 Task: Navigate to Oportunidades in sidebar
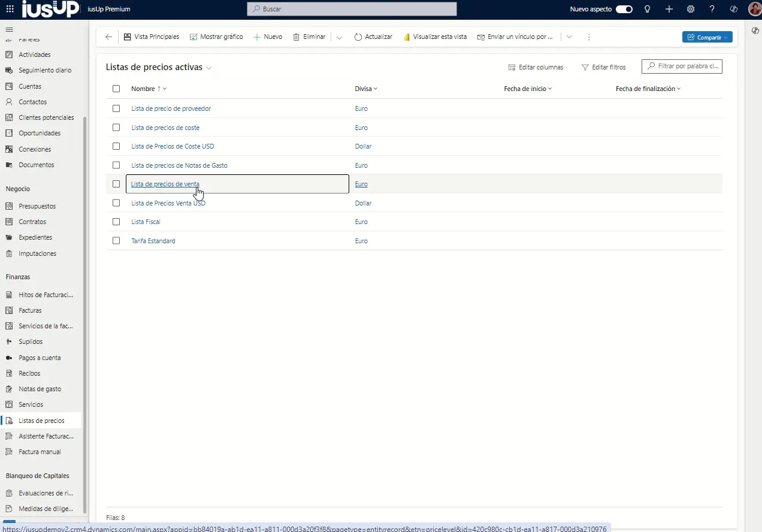tap(40, 133)
